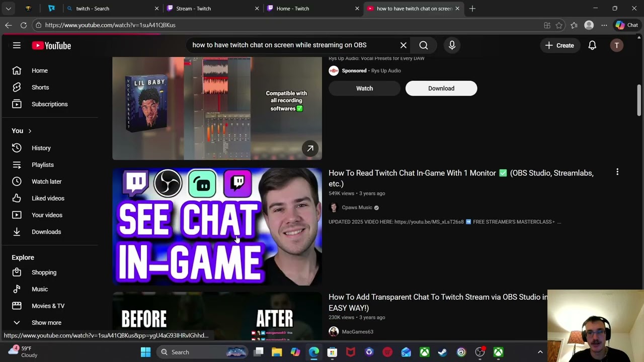Expand the You section chevron

tap(30, 131)
